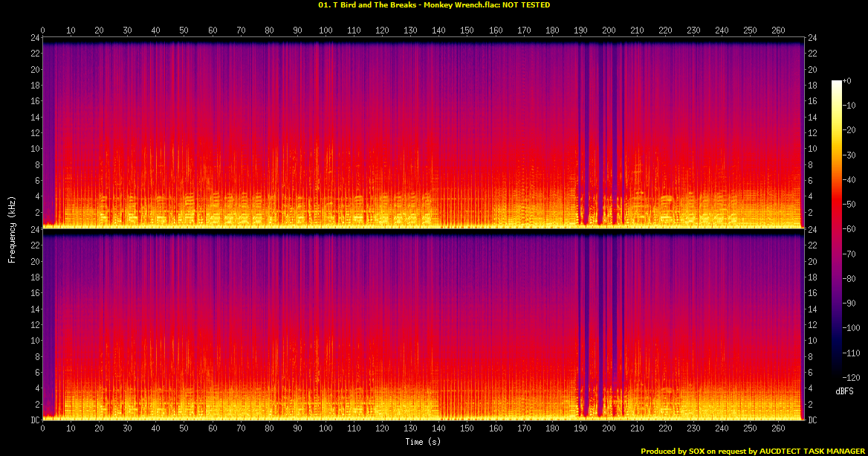868x456 pixels.
Task: Click inside the lower channel spectrogram plot
Action: (423, 324)
